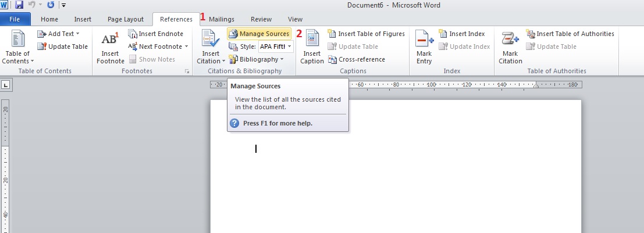
Task: Click the greyed Show Notes item
Action: pos(152,59)
